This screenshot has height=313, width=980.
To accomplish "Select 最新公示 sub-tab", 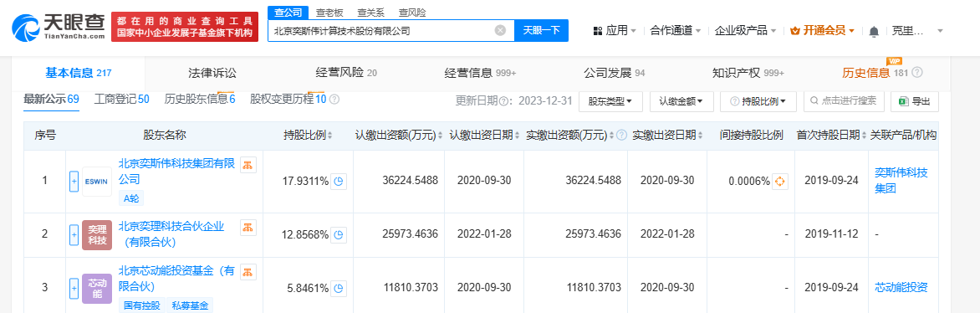I will pyautogui.click(x=51, y=99).
